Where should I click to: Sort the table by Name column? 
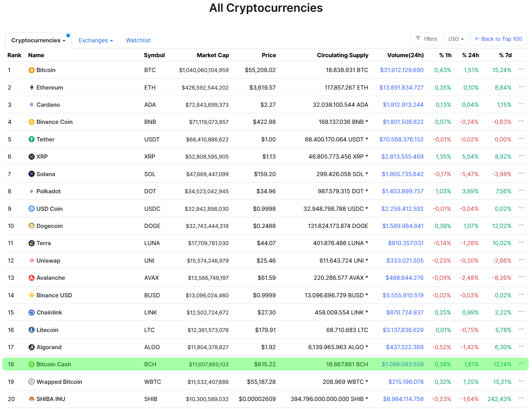click(x=36, y=55)
